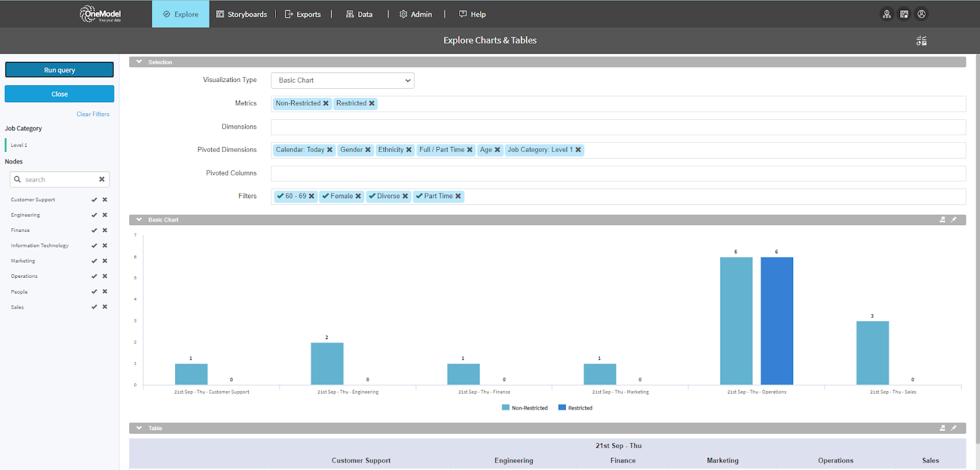Image resolution: width=980 pixels, height=470 pixels.
Task: Open the Admin menu
Action: coord(415,14)
